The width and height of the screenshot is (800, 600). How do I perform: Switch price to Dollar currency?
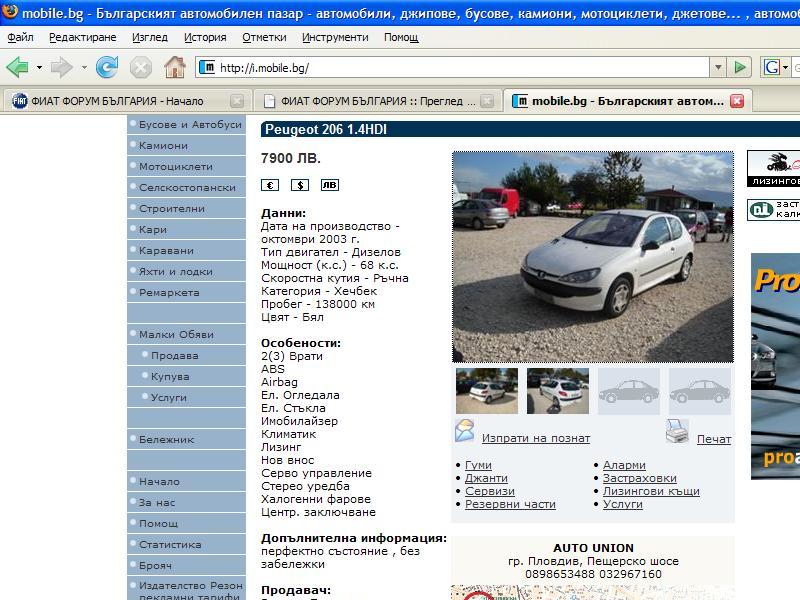[300, 185]
